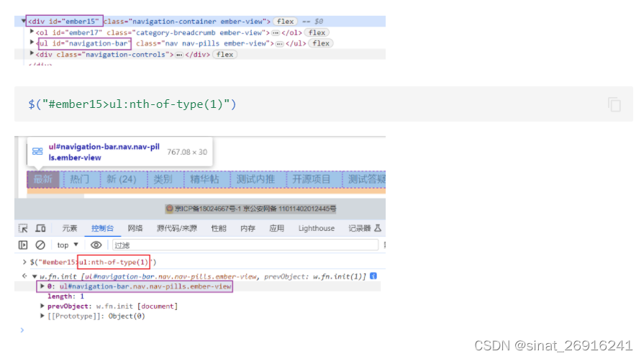Open live expression eye icon
This screenshot has width=644, height=359.
(96, 245)
